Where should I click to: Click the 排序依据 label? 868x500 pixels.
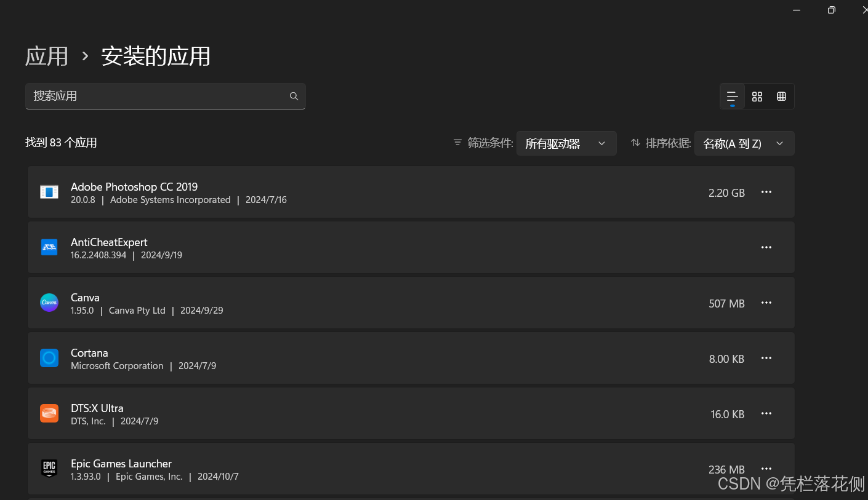(668, 143)
